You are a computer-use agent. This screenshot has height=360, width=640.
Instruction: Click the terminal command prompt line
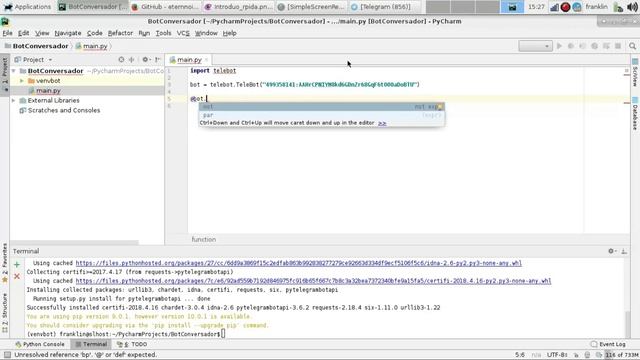point(126,334)
